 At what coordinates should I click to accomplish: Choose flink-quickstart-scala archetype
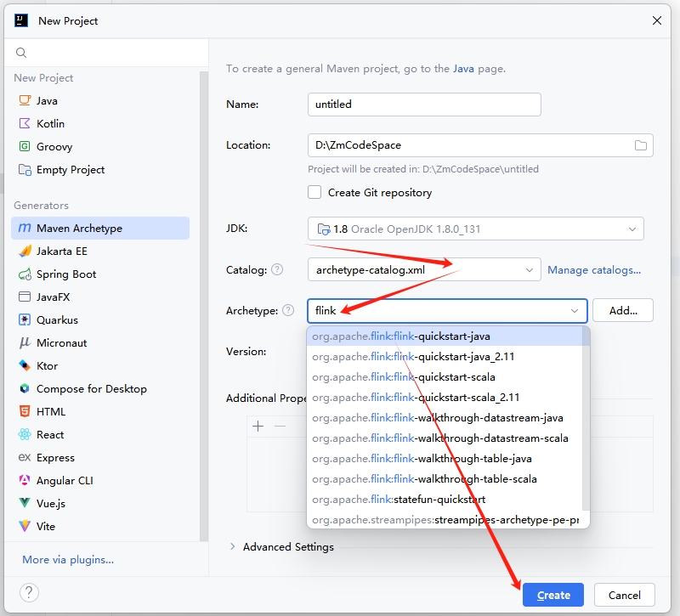444,377
